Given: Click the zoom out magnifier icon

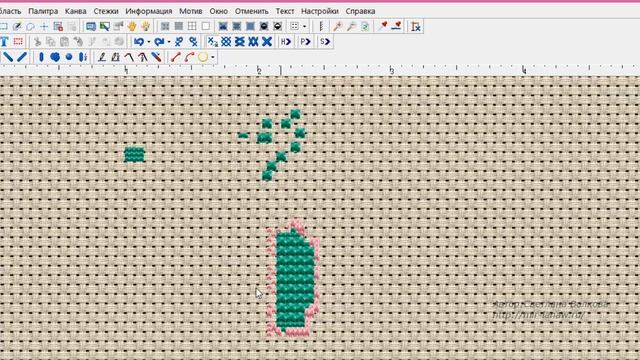Looking at the screenshot, I should pyautogui.click(x=351, y=27).
